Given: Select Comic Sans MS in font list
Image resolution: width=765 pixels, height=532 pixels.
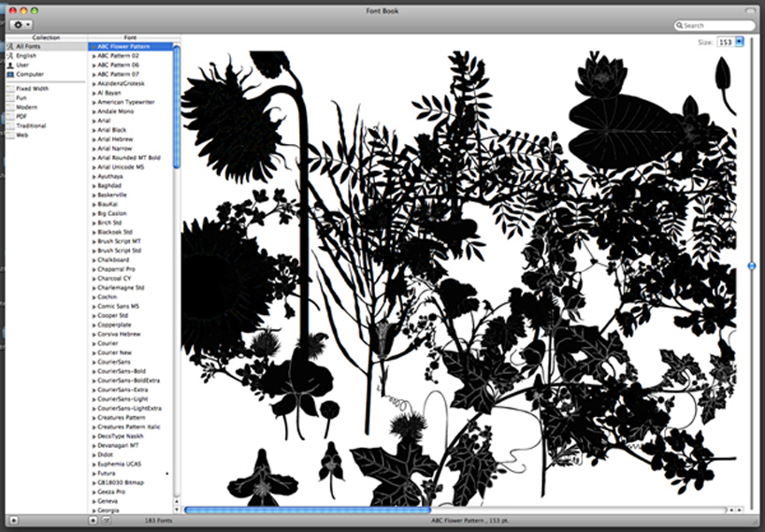Looking at the screenshot, I should pos(119,306).
